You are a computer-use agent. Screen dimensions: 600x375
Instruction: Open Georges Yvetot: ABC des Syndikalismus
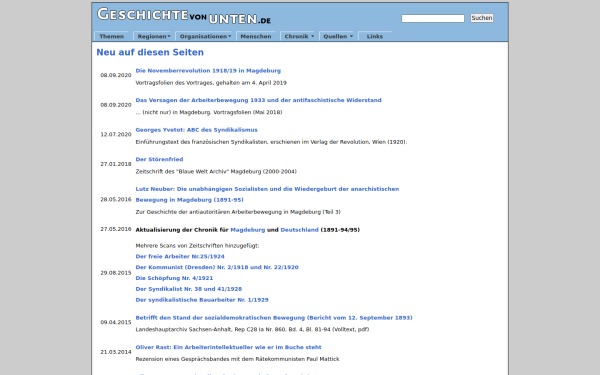(x=196, y=130)
